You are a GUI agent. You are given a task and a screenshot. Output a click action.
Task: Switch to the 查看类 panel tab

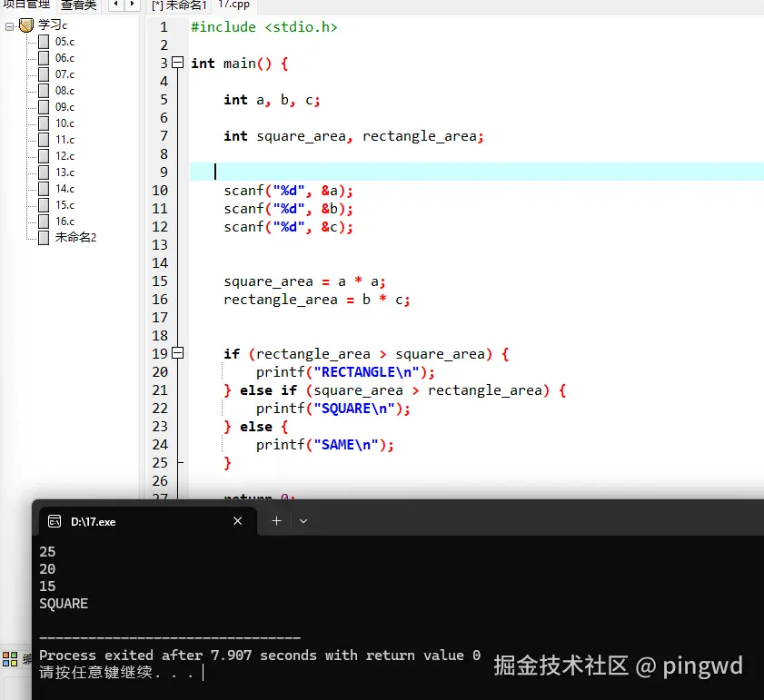coord(78,5)
